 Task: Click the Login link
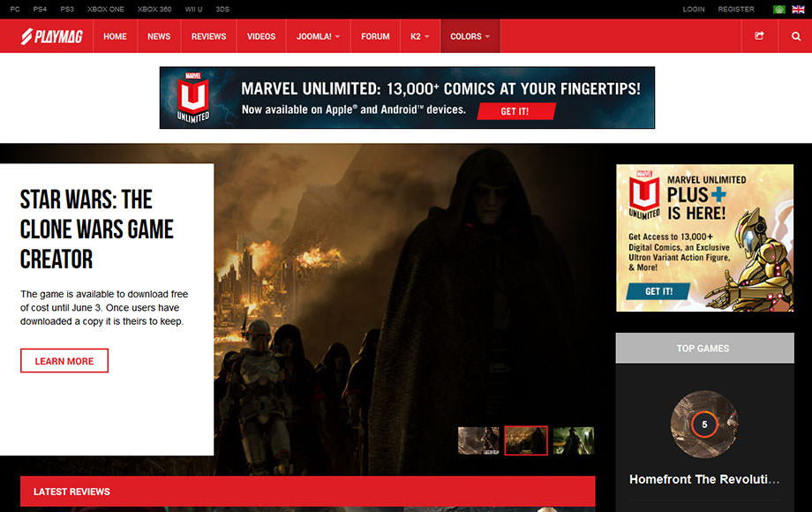[x=694, y=10]
